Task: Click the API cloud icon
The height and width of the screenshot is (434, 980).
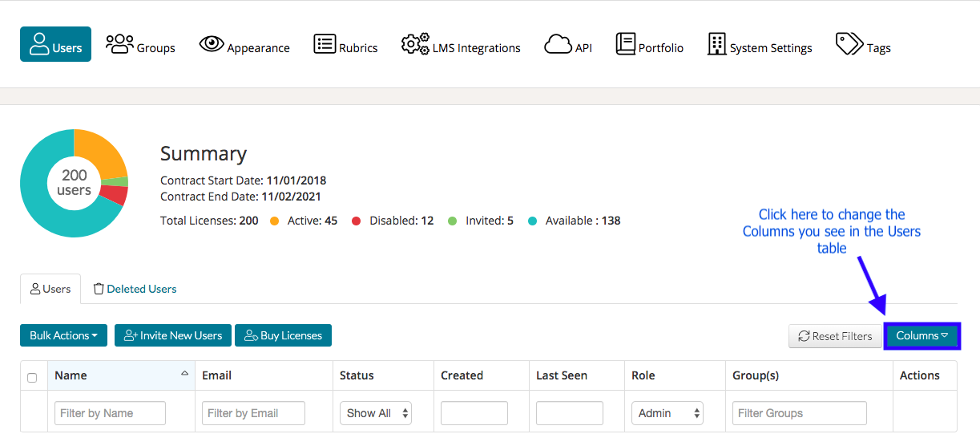Action: (558, 44)
